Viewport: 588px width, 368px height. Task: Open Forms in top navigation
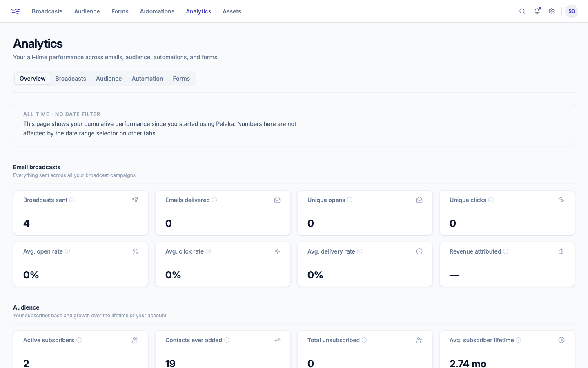[x=120, y=11]
